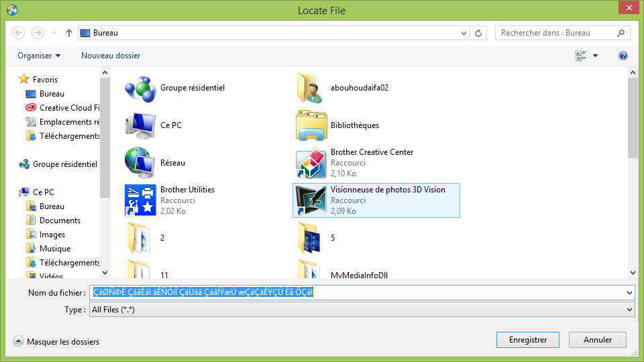This screenshot has height=362, width=644.
Task: Click the help question mark icon
Action: pos(623,56)
